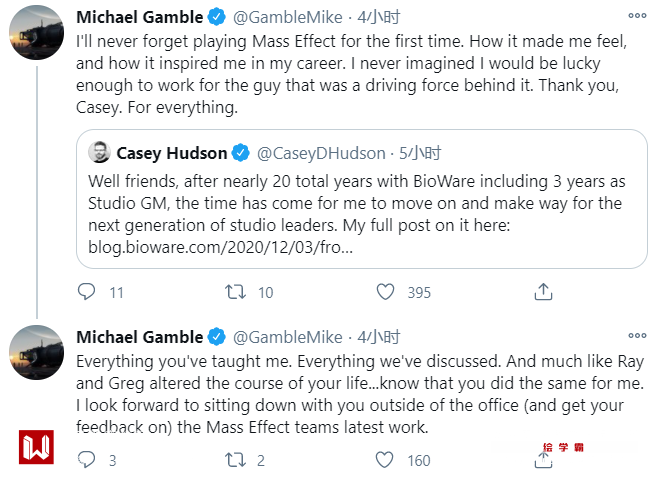
Task: Open the second tweet's more options menu
Action: (x=636, y=337)
